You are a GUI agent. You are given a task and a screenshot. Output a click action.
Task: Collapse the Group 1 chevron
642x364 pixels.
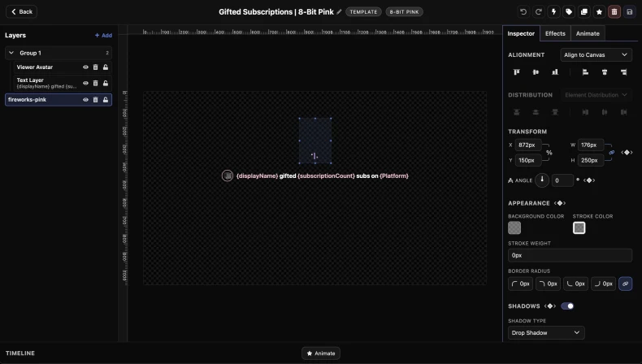tap(11, 53)
